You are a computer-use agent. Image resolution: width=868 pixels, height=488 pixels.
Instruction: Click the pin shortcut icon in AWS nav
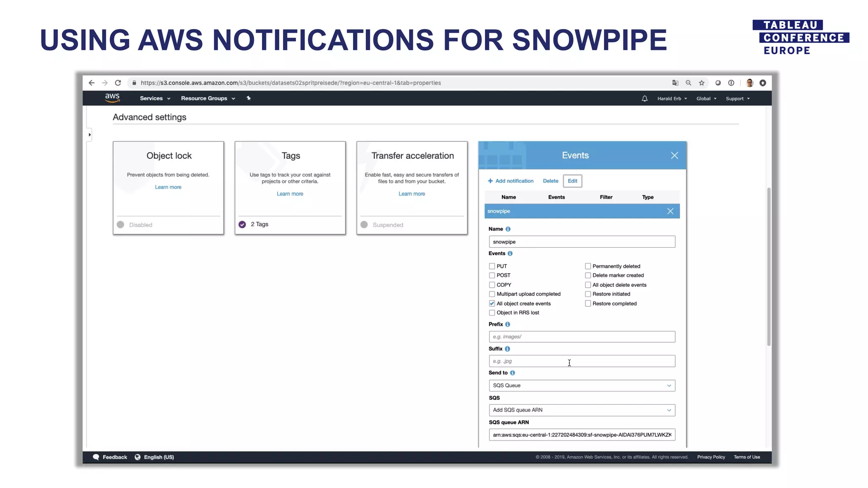tap(249, 98)
